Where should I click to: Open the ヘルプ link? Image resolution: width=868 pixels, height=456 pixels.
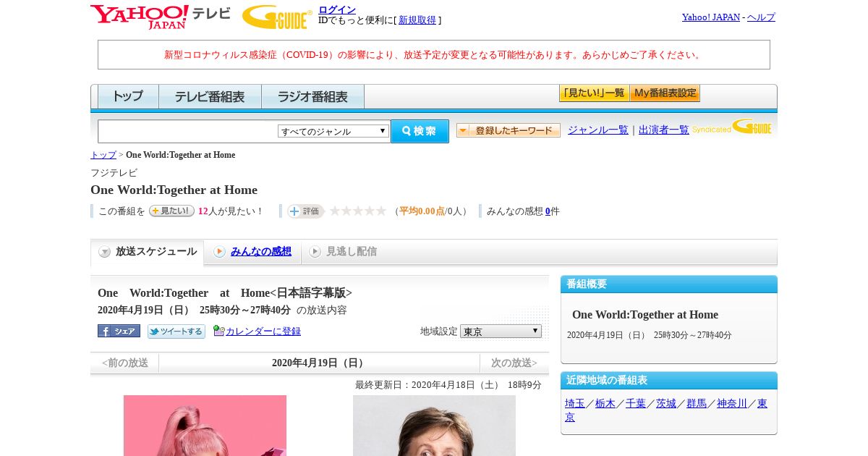(x=761, y=17)
